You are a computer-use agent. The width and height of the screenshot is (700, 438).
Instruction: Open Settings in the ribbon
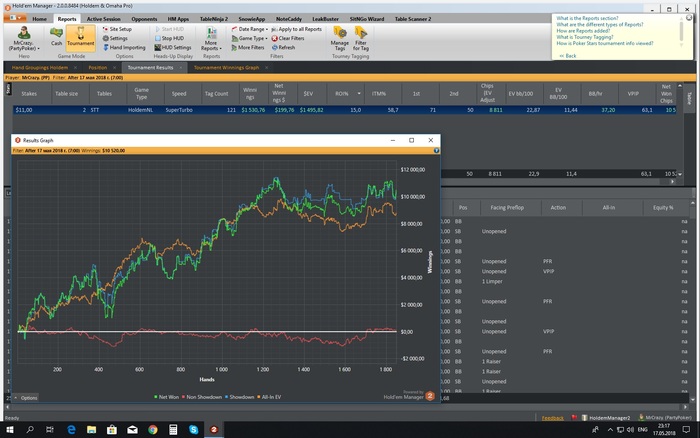(115, 38)
